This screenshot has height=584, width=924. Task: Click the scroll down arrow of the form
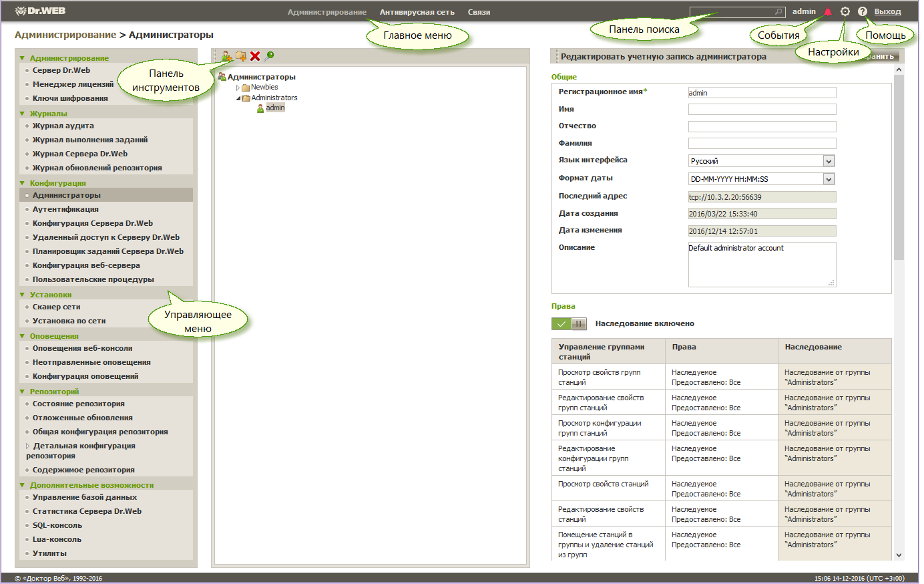[x=899, y=555]
